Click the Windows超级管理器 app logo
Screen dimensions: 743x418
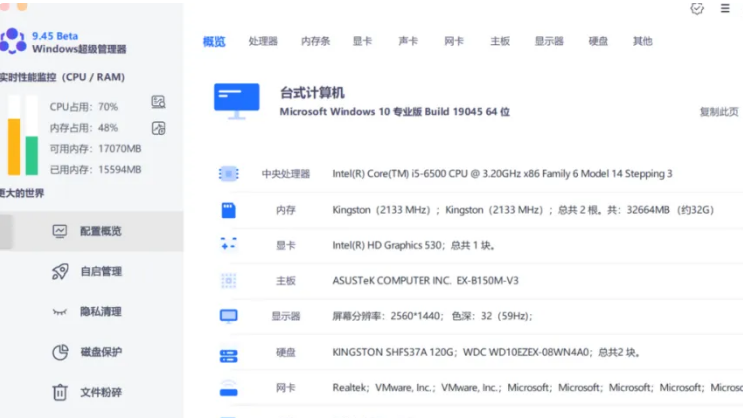coord(12,41)
